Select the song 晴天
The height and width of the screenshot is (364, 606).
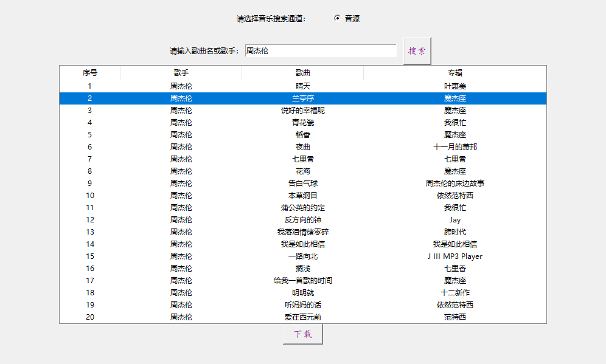pyautogui.click(x=302, y=86)
